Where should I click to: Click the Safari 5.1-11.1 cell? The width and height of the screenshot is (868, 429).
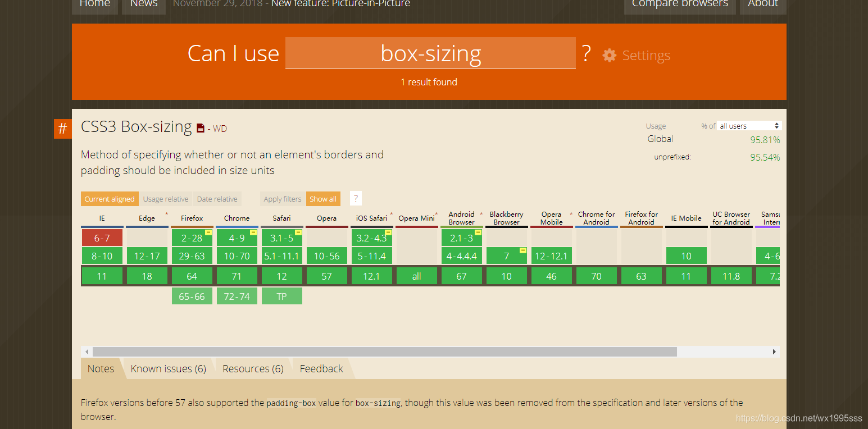[x=282, y=255]
